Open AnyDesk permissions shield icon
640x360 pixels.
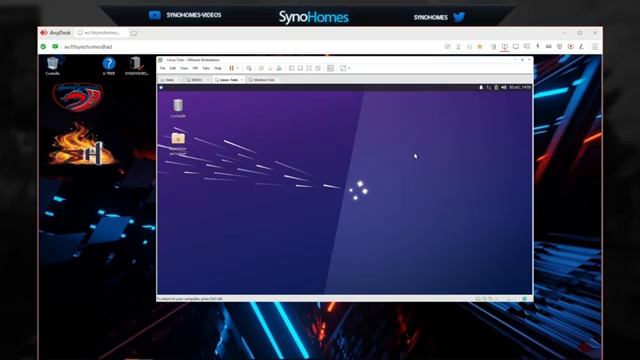coord(560,47)
